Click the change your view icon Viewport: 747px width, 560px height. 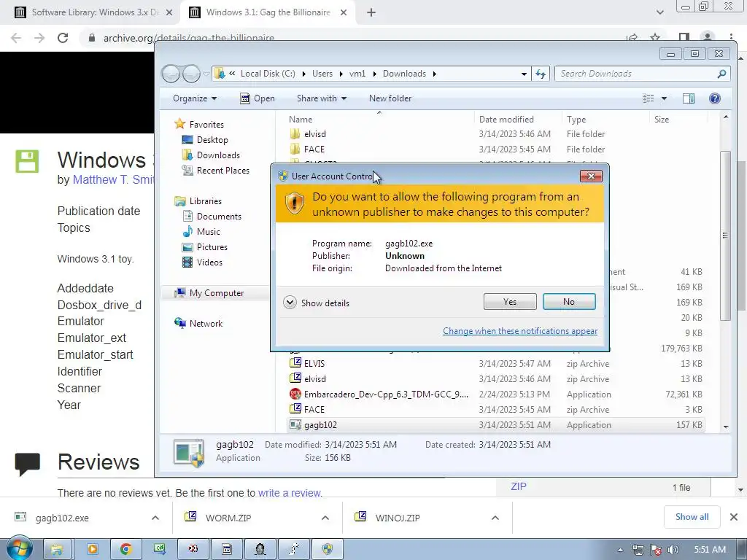point(649,98)
